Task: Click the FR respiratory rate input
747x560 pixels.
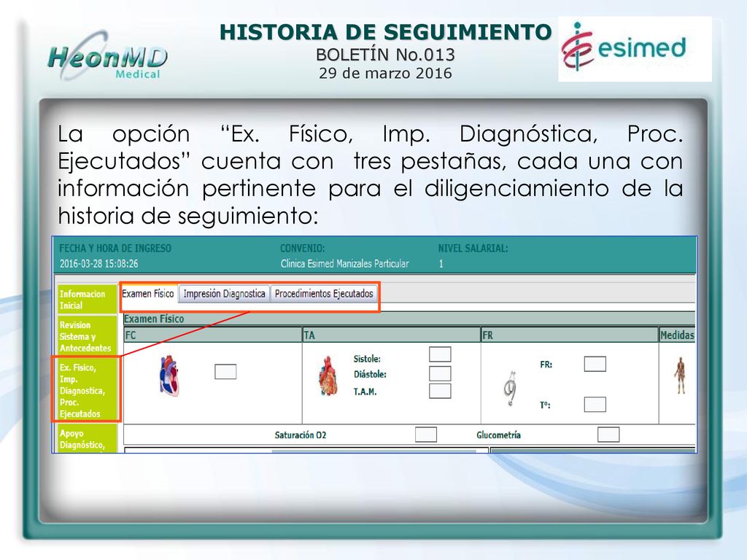Action: tap(595, 364)
